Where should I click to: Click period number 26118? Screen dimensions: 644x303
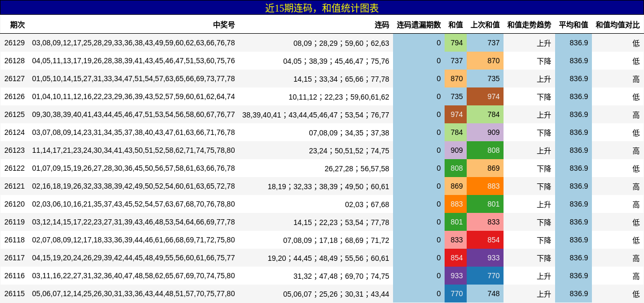coord(14,240)
